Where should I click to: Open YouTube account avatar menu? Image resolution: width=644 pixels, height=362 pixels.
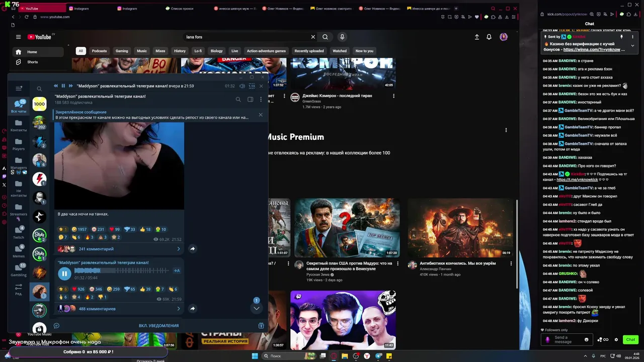click(x=504, y=37)
